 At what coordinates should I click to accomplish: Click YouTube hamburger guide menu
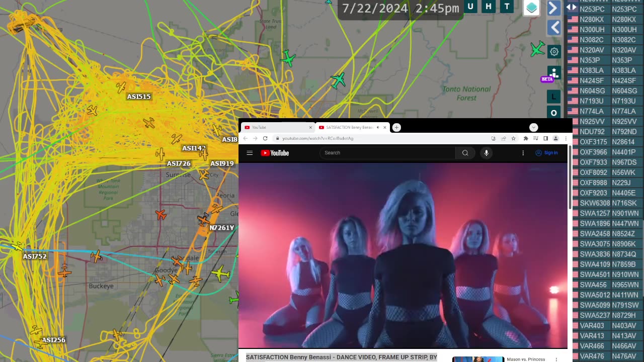[250, 153]
